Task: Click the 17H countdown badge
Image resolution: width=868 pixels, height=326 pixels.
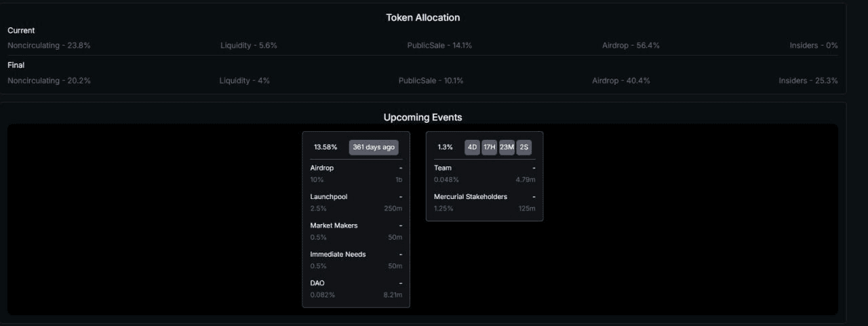Action: pos(490,147)
